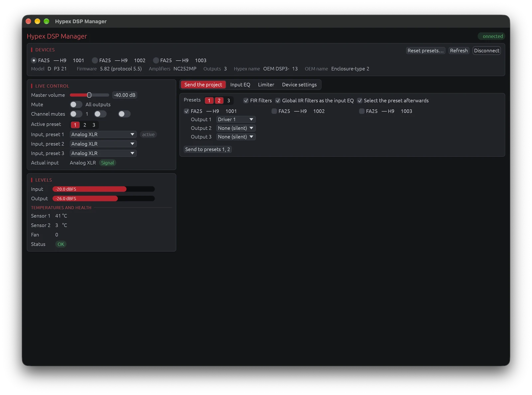This screenshot has height=395, width=532.
Task: Expand the Output 3 dropdown
Action: (236, 137)
